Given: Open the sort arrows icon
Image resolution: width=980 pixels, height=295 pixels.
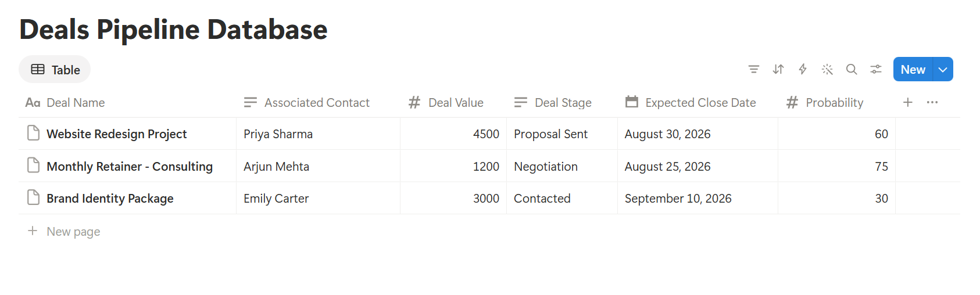Looking at the screenshot, I should pyautogui.click(x=778, y=70).
